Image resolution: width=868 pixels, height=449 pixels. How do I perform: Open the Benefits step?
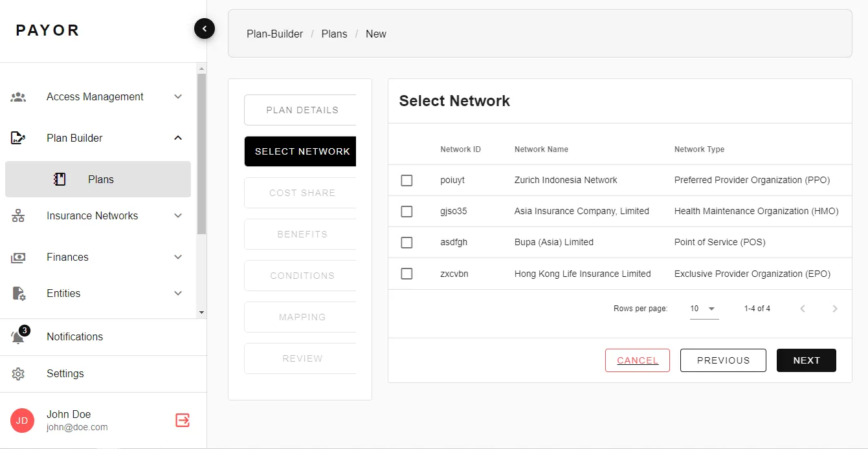point(301,234)
